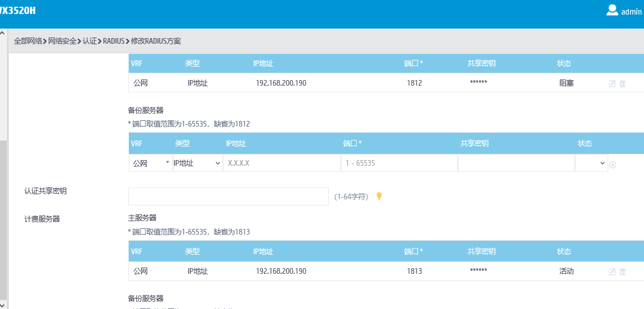Click the admin username in the header
This screenshot has width=644, height=309.
(631, 11)
